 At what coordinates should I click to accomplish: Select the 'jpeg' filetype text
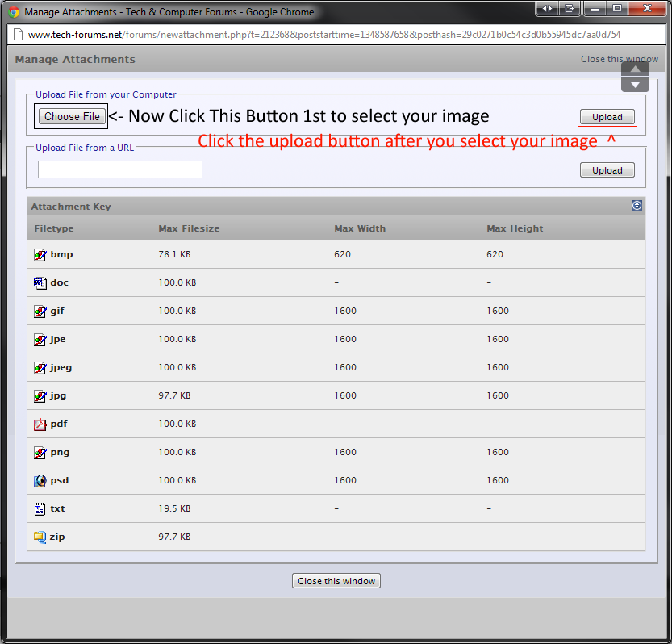(x=61, y=367)
